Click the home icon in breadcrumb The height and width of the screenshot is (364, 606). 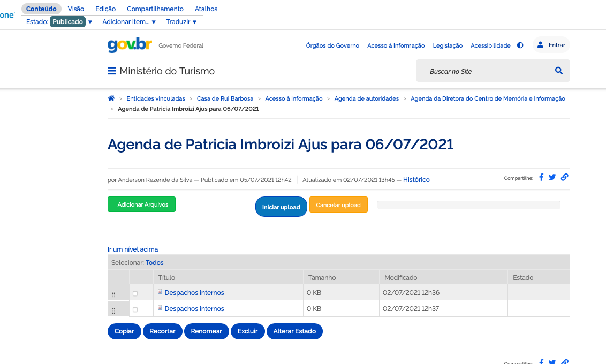[111, 98]
